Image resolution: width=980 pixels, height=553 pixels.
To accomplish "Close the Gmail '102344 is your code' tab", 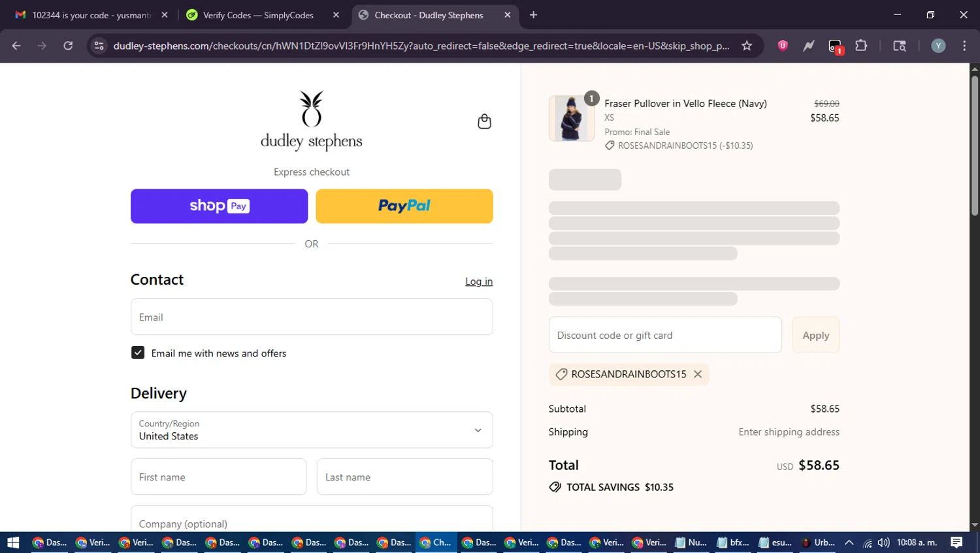I will 165,15.
